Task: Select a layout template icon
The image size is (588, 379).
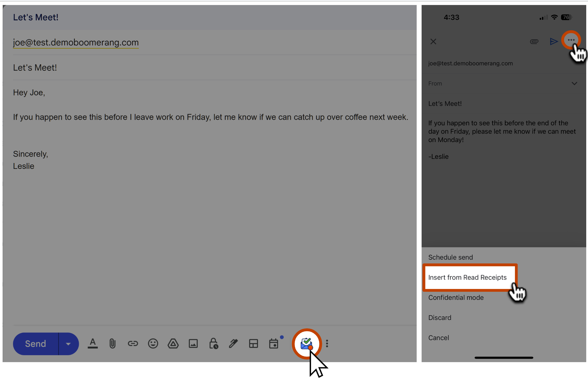Action: 253,343
